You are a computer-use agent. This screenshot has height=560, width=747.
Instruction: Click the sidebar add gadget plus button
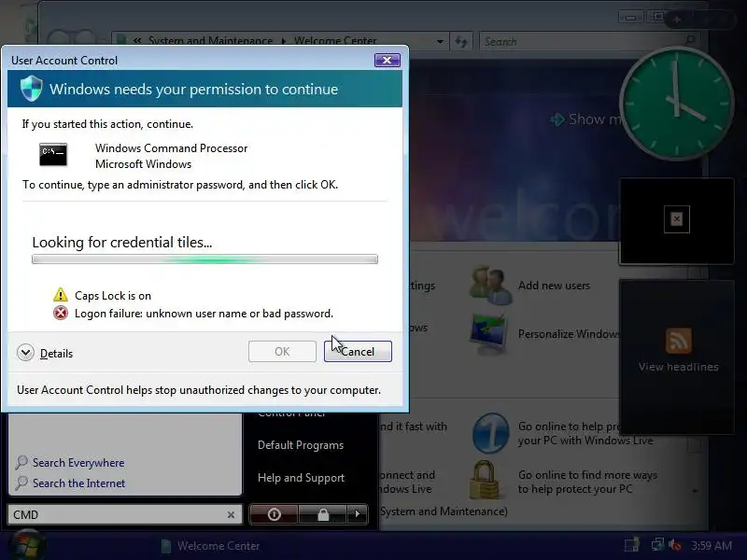coord(676,20)
